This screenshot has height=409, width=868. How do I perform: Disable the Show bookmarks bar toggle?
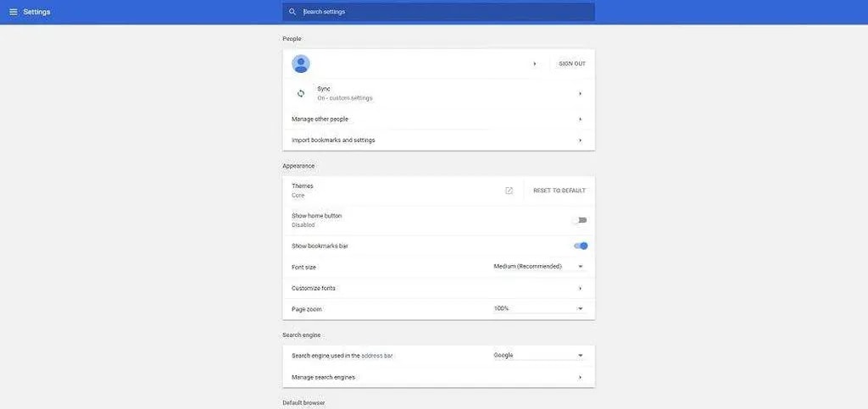click(x=581, y=246)
